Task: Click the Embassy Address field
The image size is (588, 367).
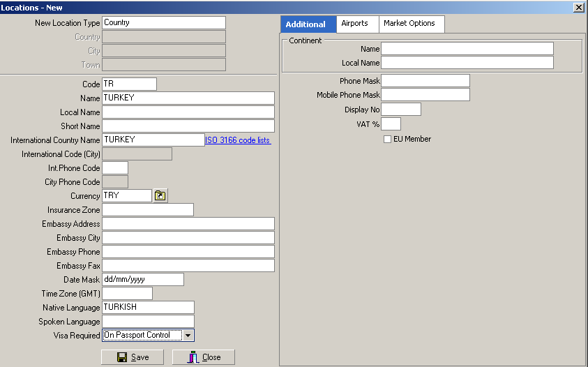Action: coord(188,224)
